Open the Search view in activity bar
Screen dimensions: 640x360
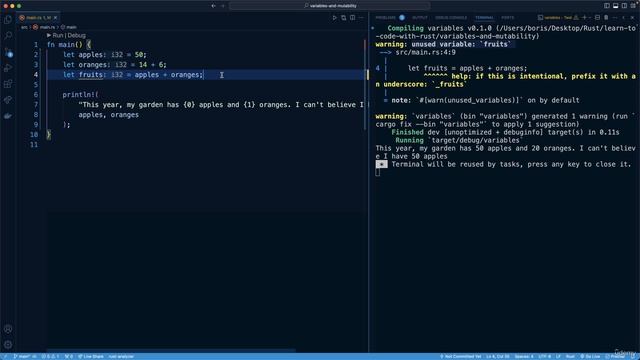point(8,36)
